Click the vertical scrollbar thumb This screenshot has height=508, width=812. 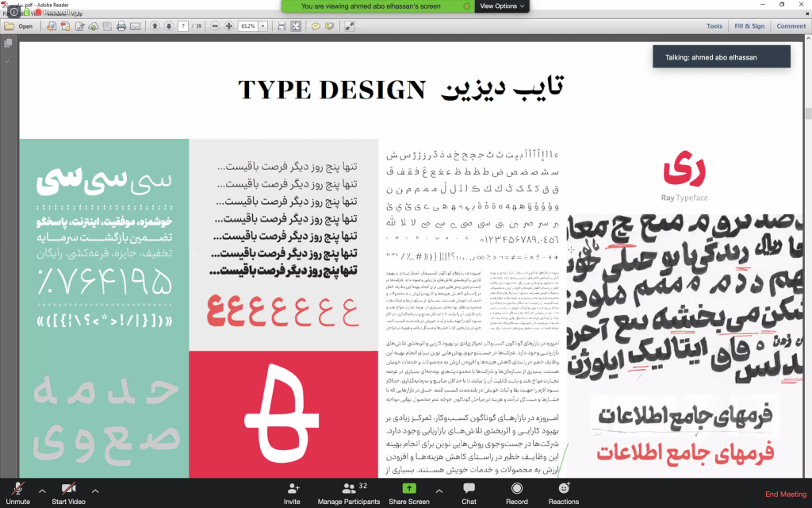[x=808, y=114]
